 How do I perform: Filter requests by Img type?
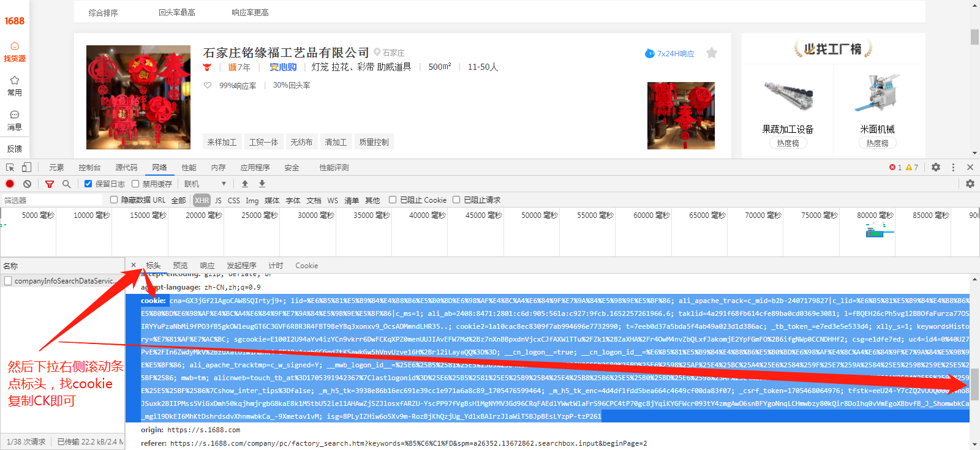click(252, 200)
